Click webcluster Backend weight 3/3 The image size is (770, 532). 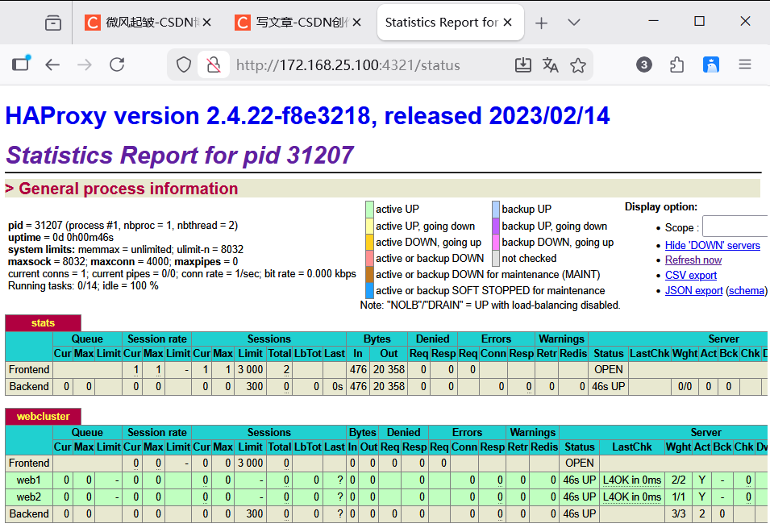678,513
